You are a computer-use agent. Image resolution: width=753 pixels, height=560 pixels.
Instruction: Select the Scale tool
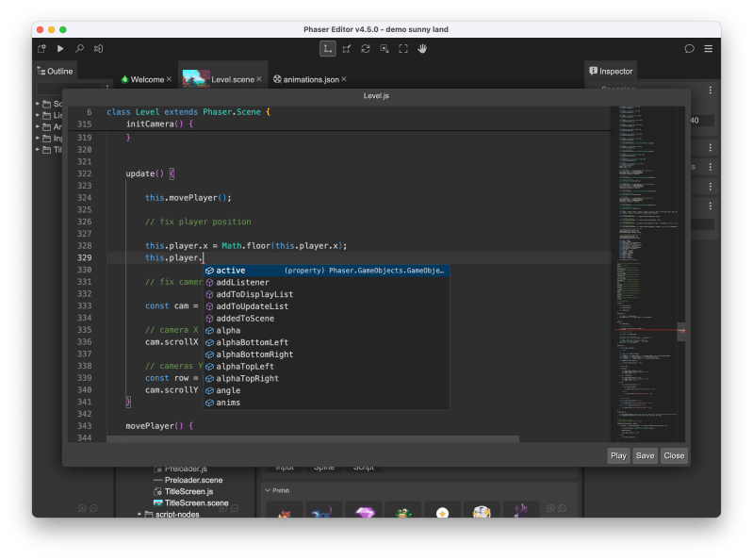(346, 48)
